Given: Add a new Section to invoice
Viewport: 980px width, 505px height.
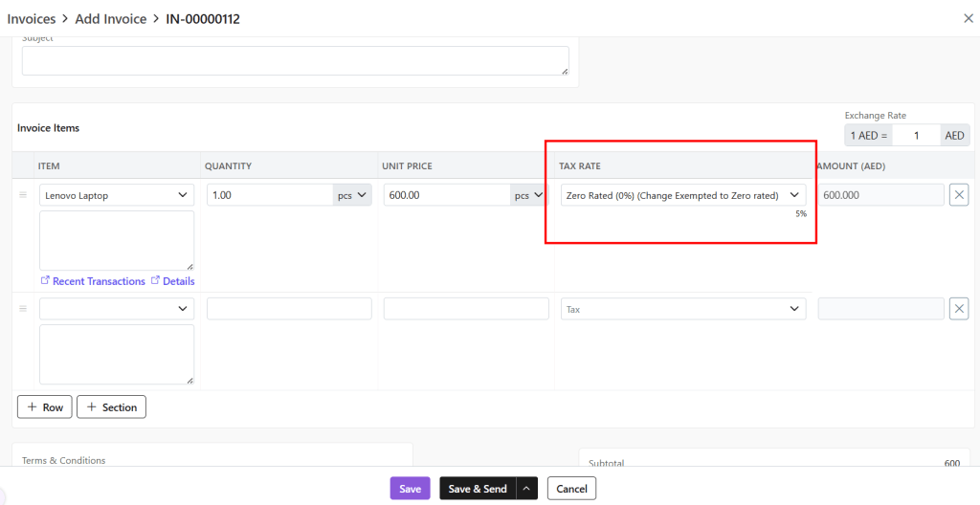Looking at the screenshot, I should click(x=111, y=407).
